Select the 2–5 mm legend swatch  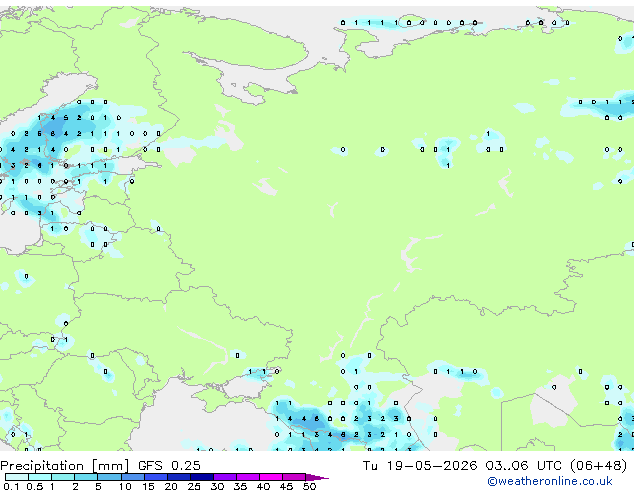(x=86, y=477)
